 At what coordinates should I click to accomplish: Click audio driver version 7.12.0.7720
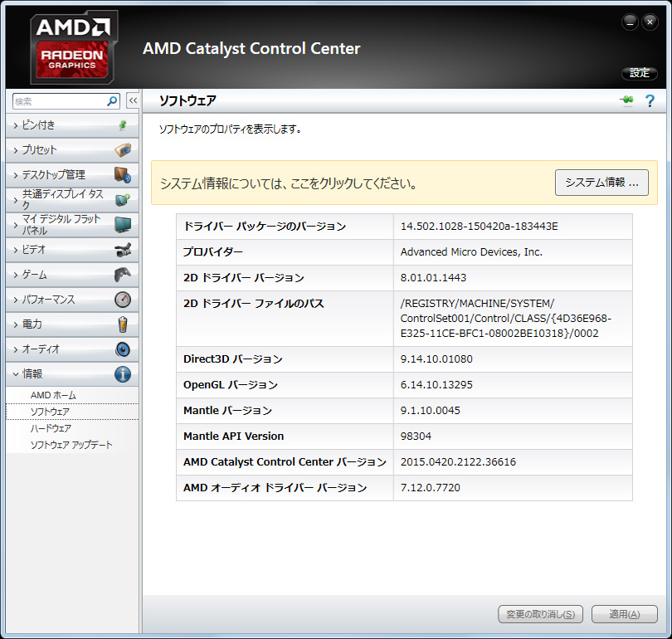pyautogui.click(x=431, y=488)
